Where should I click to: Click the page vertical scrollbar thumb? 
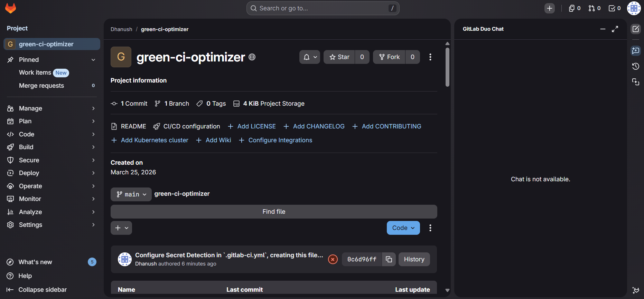tap(447, 67)
